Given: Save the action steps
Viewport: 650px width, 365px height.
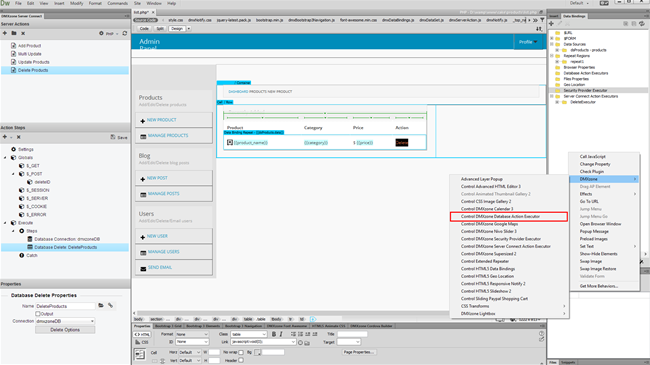Looking at the screenshot, I should pyautogui.click(x=119, y=137).
